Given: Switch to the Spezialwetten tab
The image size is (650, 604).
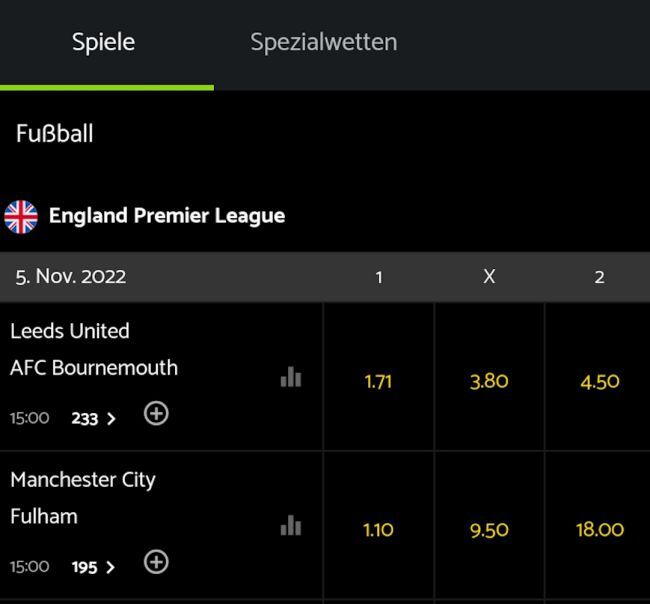Looking at the screenshot, I should coord(323,43).
